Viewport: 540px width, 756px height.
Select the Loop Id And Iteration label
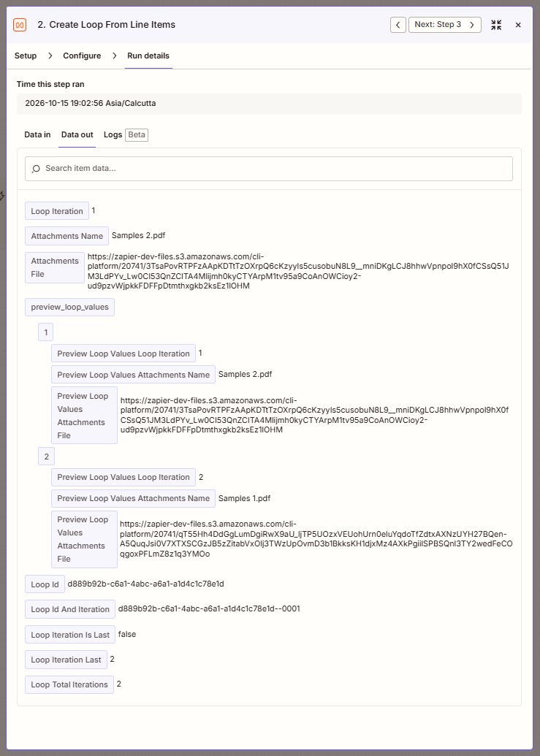pyautogui.click(x=70, y=609)
